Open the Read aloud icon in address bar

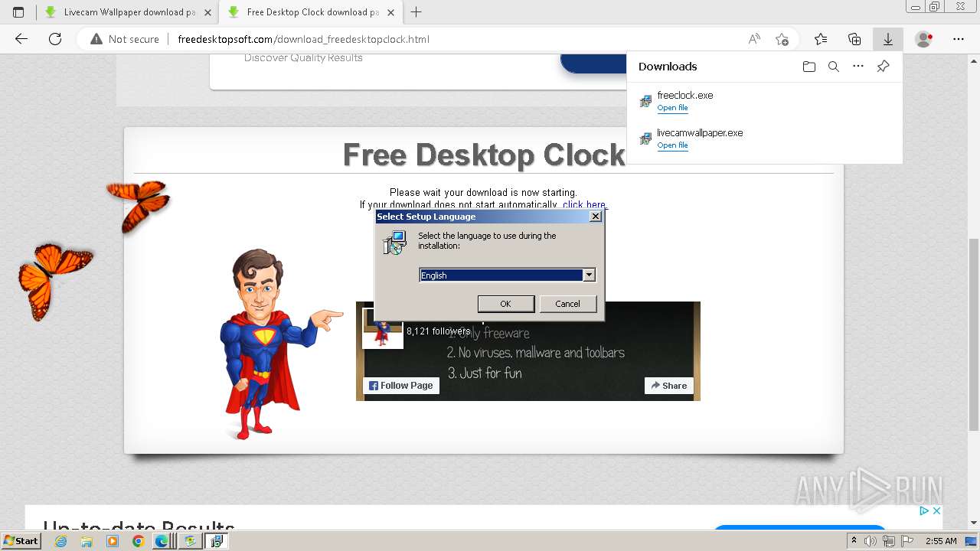click(754, 39)
